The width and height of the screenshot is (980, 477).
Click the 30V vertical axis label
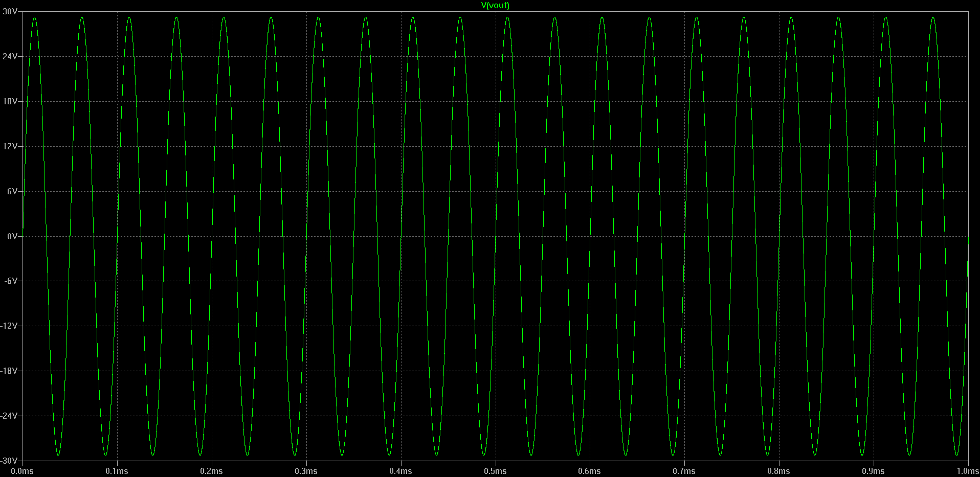click(x=10, y=11)
